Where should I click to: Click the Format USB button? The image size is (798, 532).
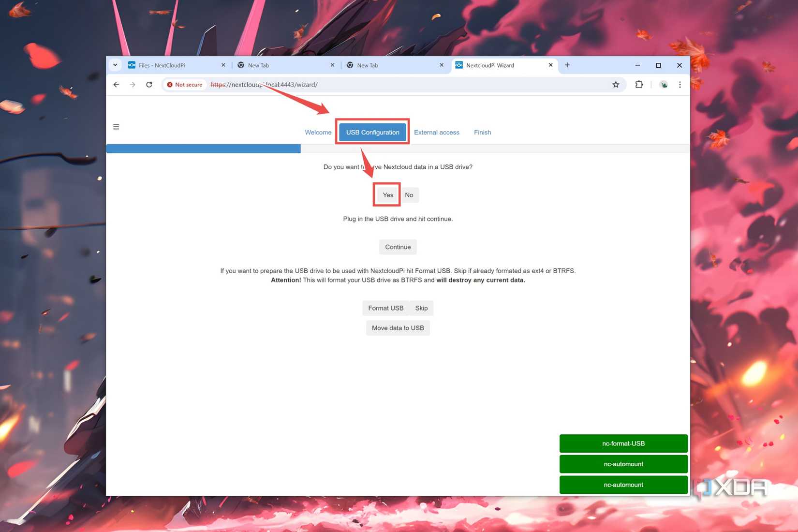pos(385,308)
